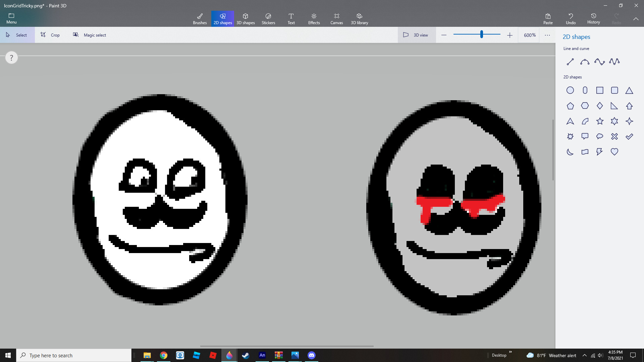Choose the lightning bolt shape
This screenshot has height=362, width=644.
[x=599, y=152]
